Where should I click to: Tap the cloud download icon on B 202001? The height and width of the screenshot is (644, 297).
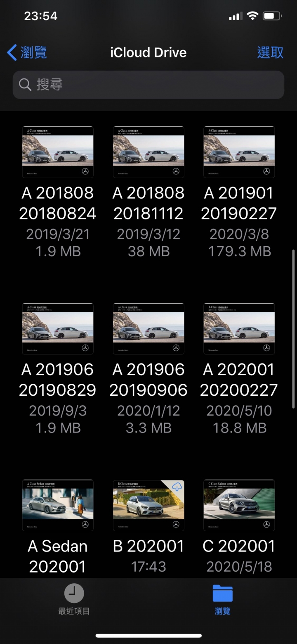[x=177, y=487]
